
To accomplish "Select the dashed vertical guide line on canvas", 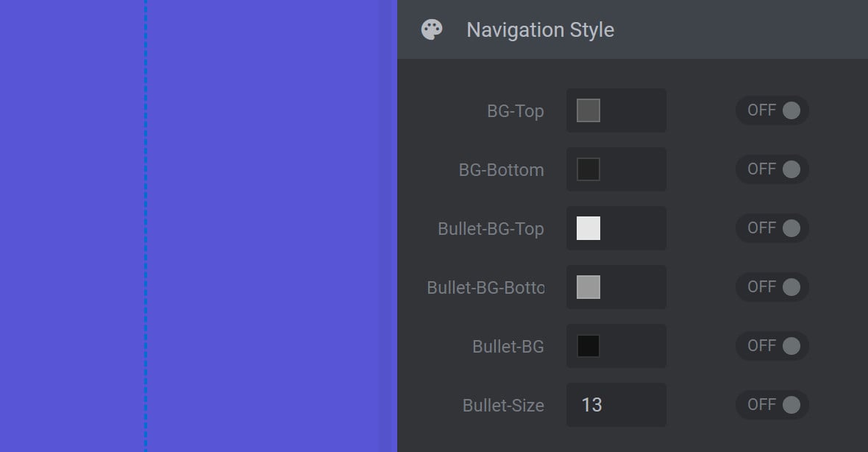I will 146,226.
